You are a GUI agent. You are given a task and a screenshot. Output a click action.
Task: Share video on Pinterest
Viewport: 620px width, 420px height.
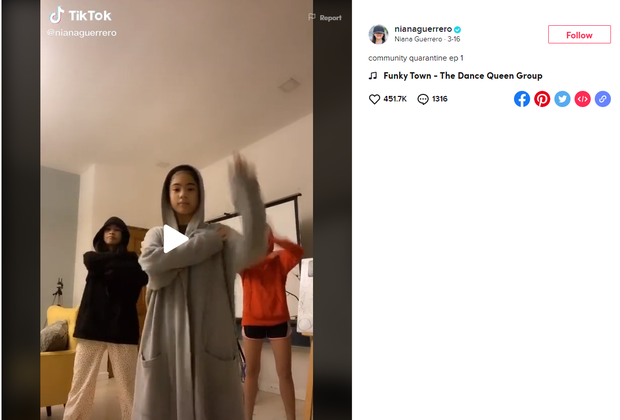point(542,99)
